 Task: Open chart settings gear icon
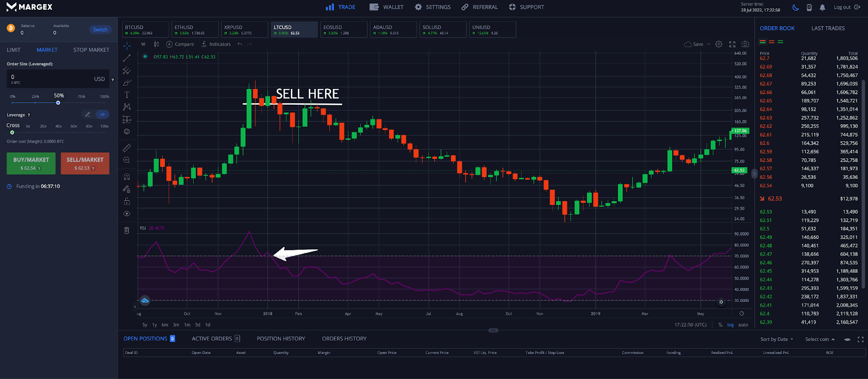(x=719, y=44)
